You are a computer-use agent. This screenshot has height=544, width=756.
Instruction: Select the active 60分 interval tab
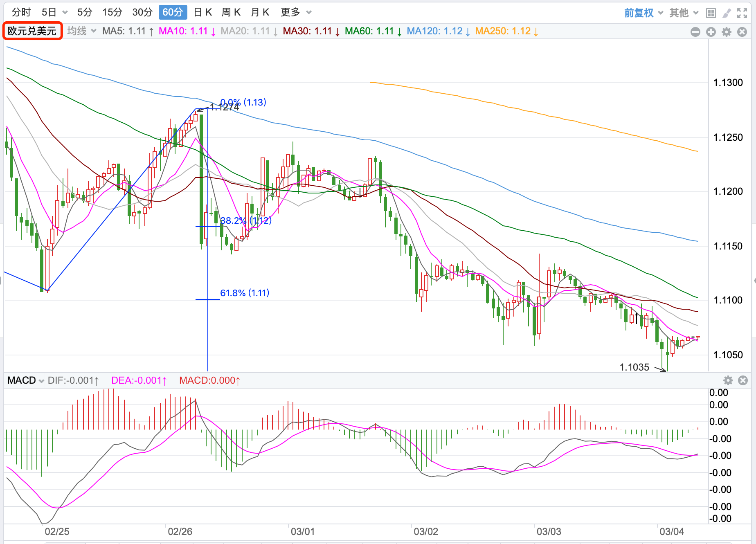(173, 12)
